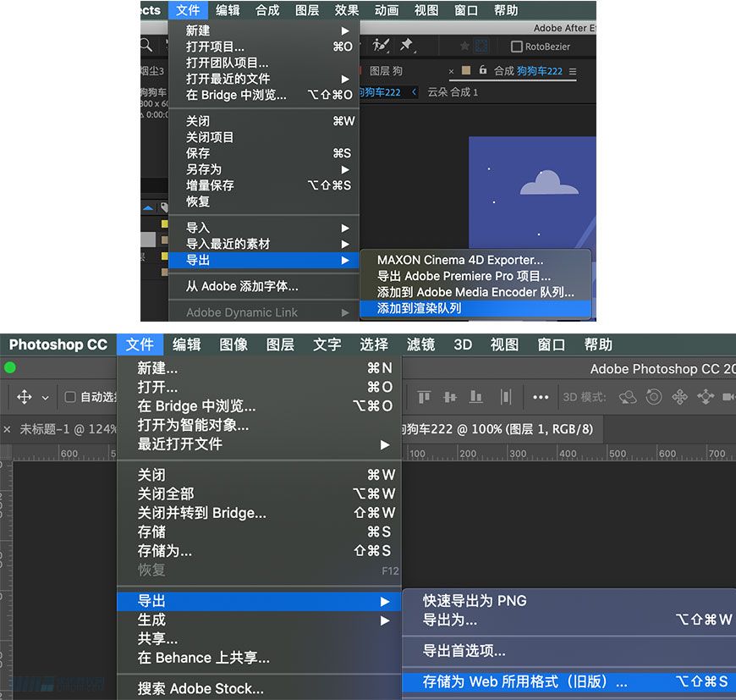Click the distribute spacing icon in Photoshop options bar
The image size is (736, 700).
coord(506,397)
